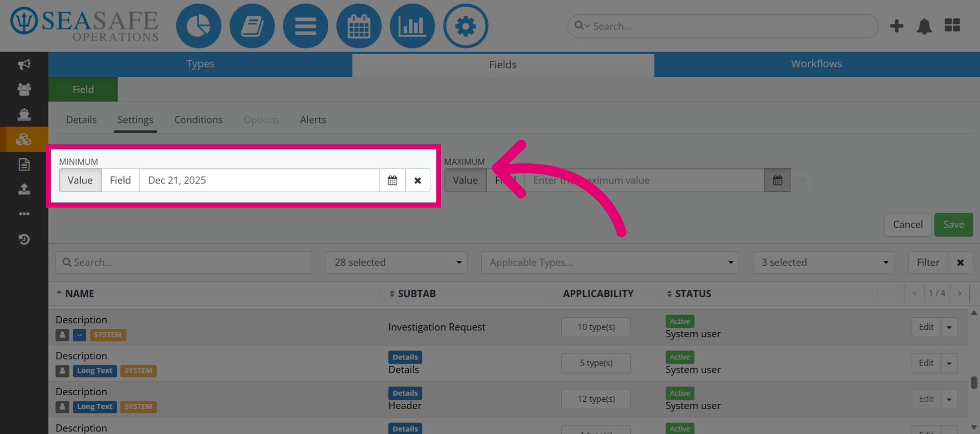Clear the minimum date value
This screenshot has height=434, width=980.
[x=418, y=181]
